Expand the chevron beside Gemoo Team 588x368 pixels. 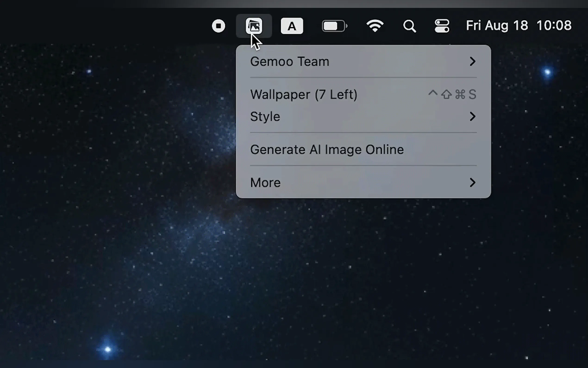472,62
